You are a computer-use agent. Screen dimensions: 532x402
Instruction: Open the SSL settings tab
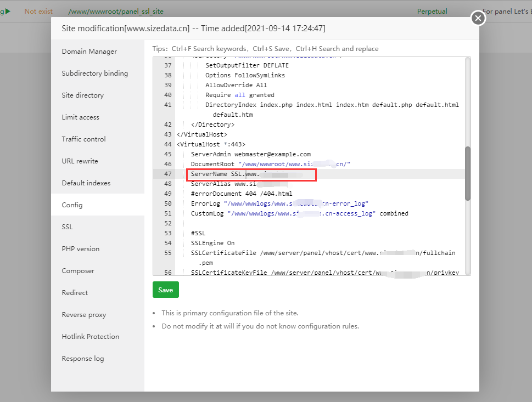coord(67,227)
